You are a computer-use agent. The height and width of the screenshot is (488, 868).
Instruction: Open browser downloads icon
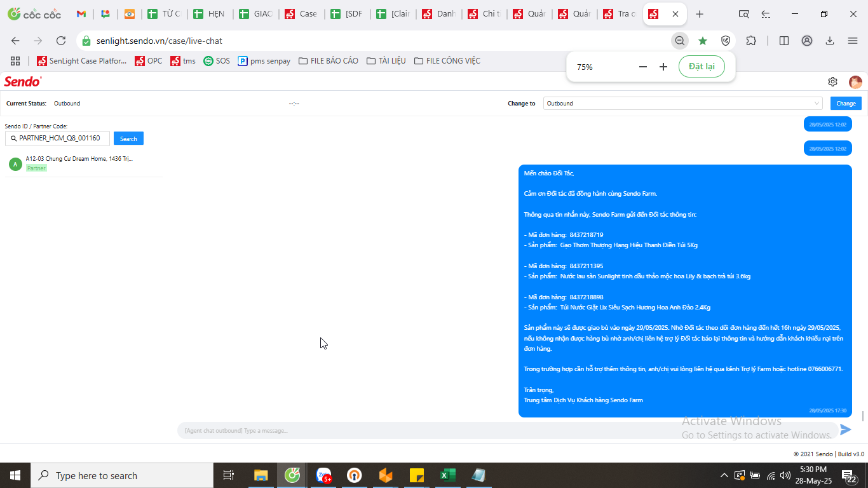click(830, 41)
